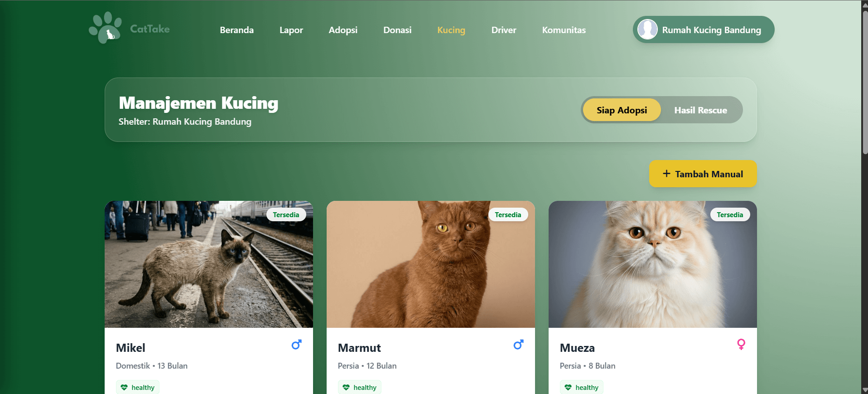Viewport: 868px width, 394px height.
Task: Open the Driver page link
Action: click(504, 30)
